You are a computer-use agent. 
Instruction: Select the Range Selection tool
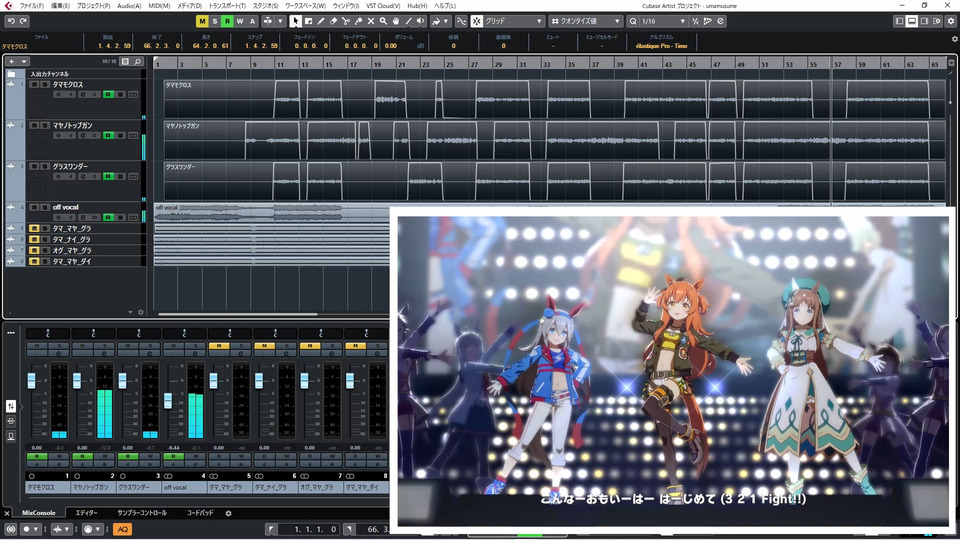[308, 21]
